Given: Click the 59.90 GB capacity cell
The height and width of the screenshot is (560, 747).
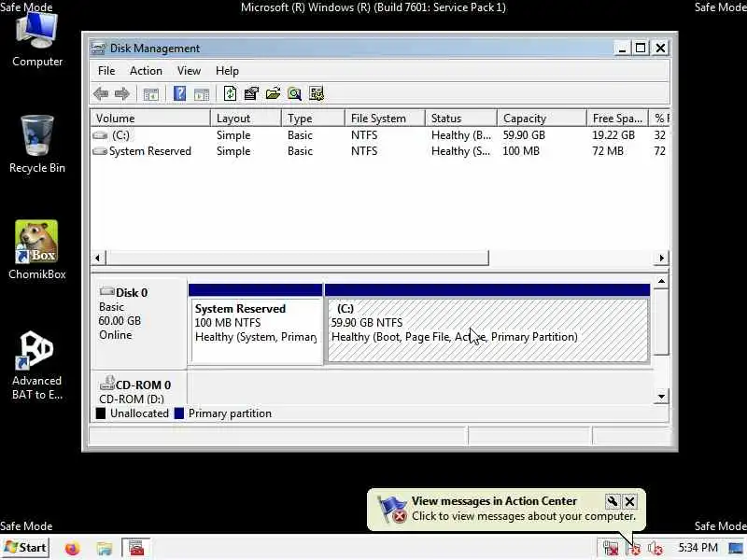Looking at the screenshot, I should (x=524, y=135).
